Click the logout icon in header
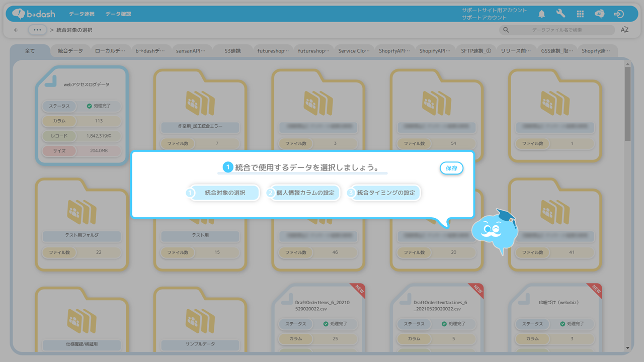This screenshot has width=644, height=362. pos(619,14)
